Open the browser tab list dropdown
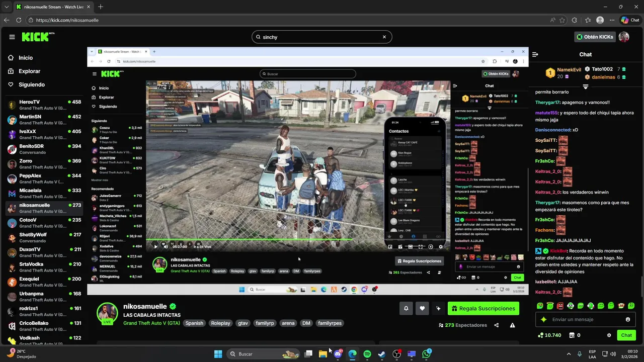The image size is (644, 362). (x=7, y=7)
